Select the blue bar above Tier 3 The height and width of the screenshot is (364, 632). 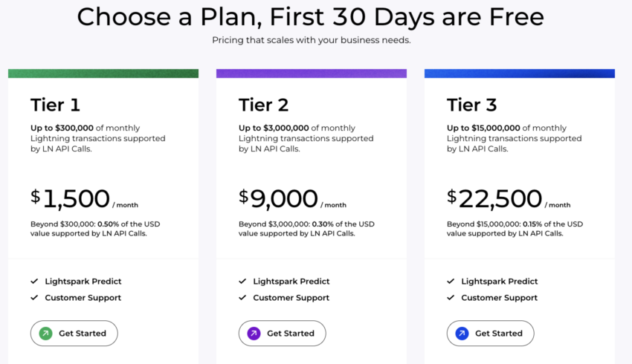click(x=520, y=74)
